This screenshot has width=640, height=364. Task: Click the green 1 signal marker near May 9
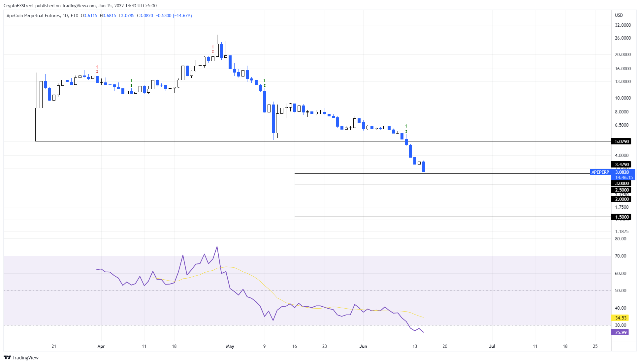click(x=264, y=83)
